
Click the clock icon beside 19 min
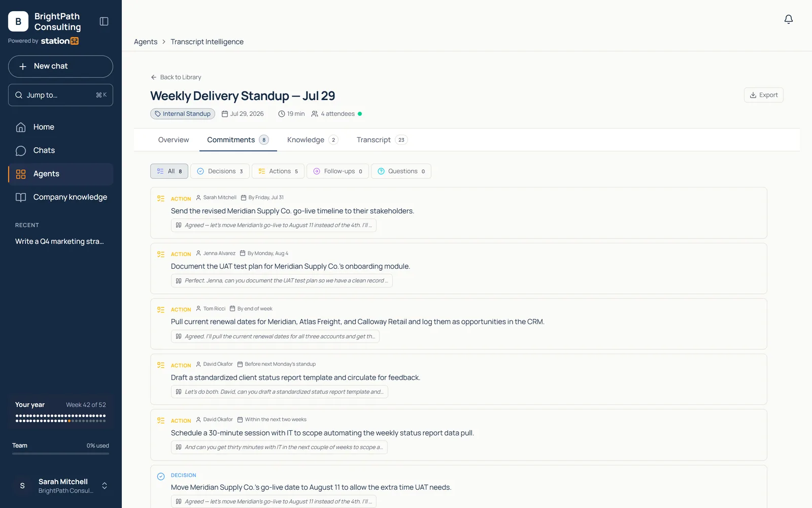pos(282,114)
